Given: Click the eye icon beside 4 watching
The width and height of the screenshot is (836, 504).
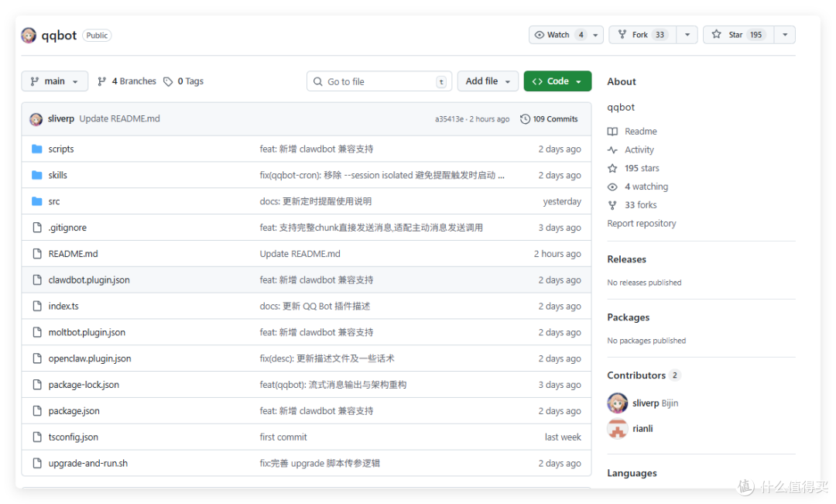Looking at the screenshot, I should click(612, 187).
